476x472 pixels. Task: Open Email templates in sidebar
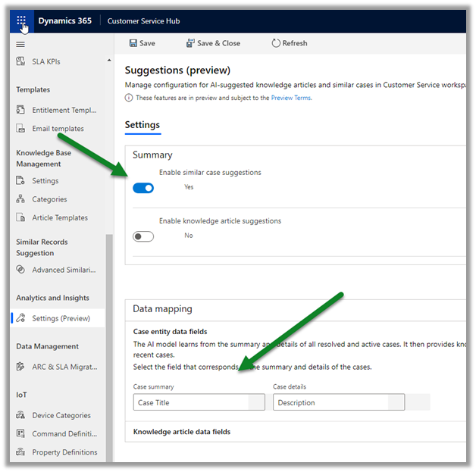(58, 129)
